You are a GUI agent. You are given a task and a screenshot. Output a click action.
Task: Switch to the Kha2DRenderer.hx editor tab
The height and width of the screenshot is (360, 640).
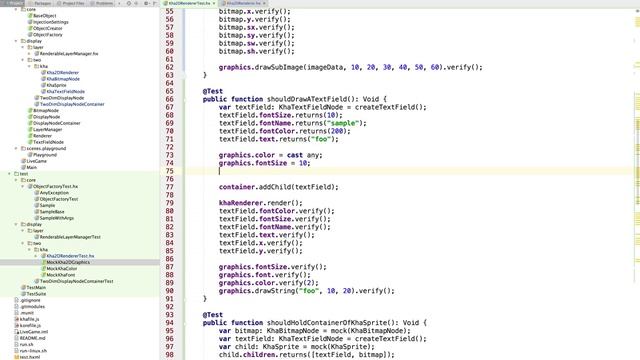243,3
